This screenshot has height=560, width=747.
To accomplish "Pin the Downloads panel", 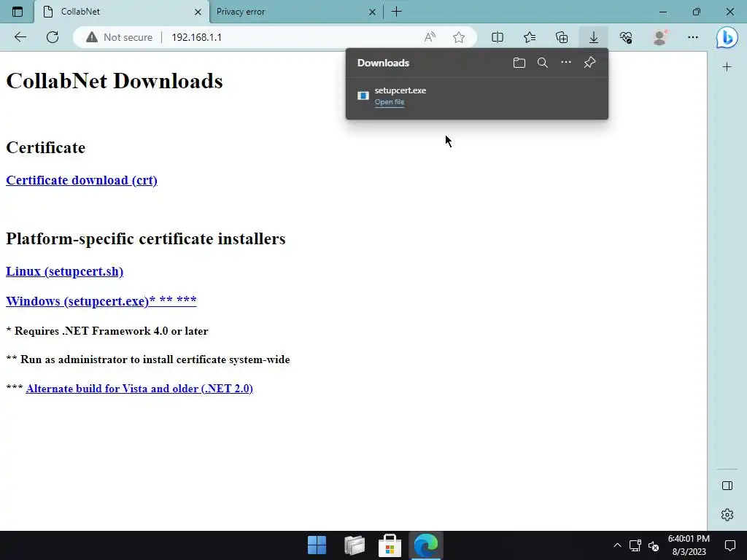I will coord(589,63).
